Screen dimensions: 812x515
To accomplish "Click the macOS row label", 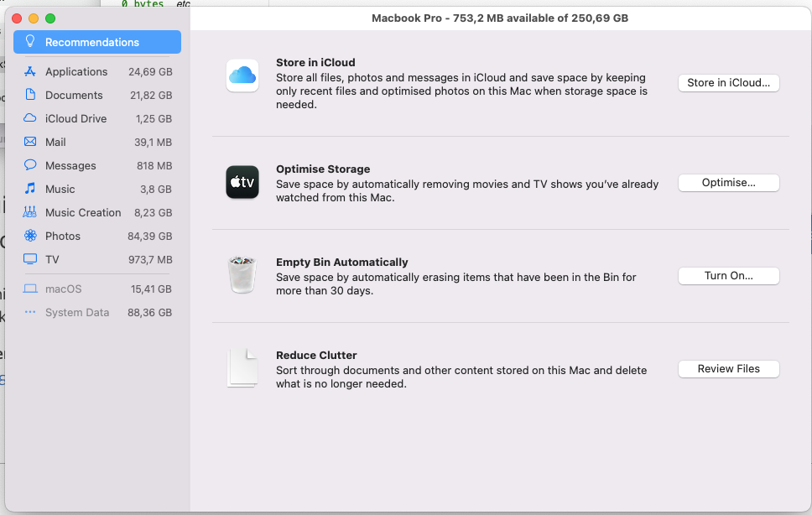I will [63, 289].
